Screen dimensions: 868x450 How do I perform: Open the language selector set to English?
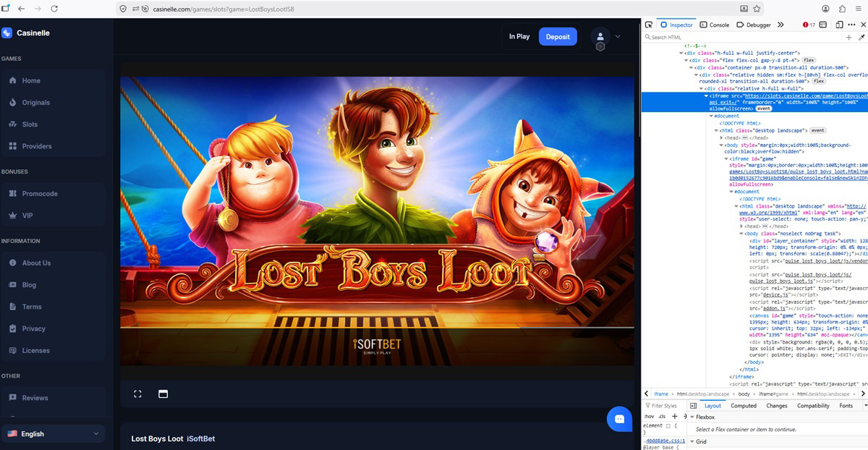[x=52, y=433]
